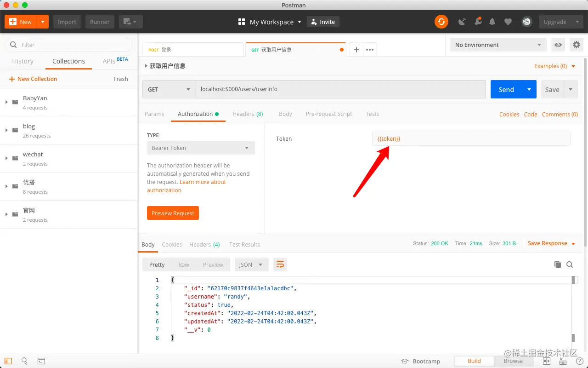Open the Tests tab
The image size is (588, 368).
(373, 114)
